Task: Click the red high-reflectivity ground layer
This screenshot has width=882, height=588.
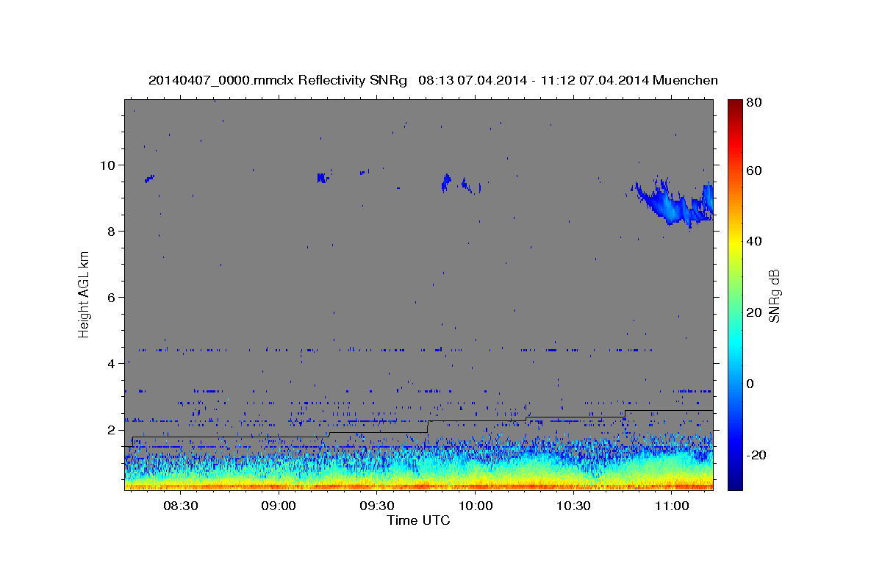Action: pyautogui.click(x=418, y=486)
